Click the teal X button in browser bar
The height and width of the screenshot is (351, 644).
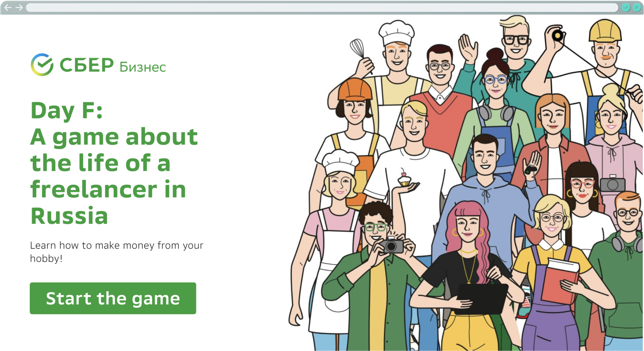(x=636, y=7)
